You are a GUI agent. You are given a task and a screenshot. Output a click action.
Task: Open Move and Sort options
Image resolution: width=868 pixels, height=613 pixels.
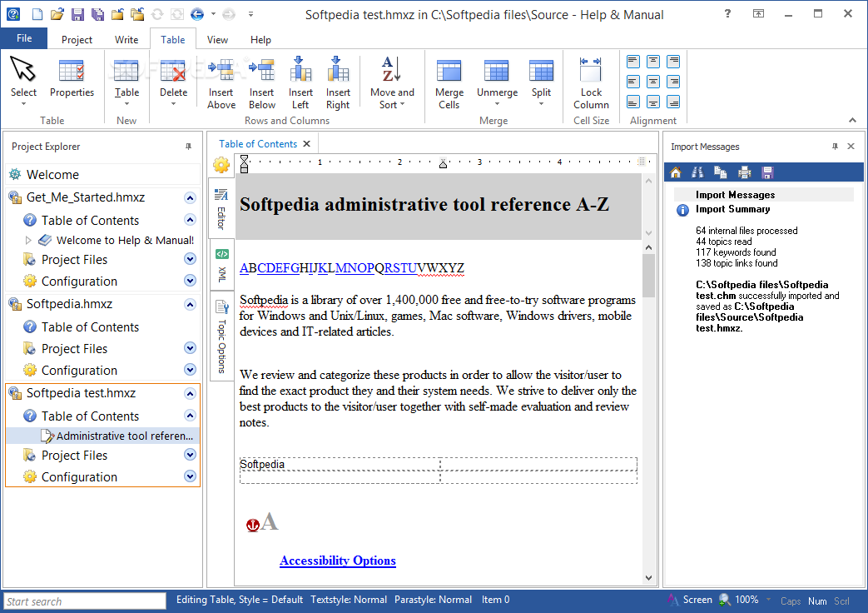[x=392, y=83]
